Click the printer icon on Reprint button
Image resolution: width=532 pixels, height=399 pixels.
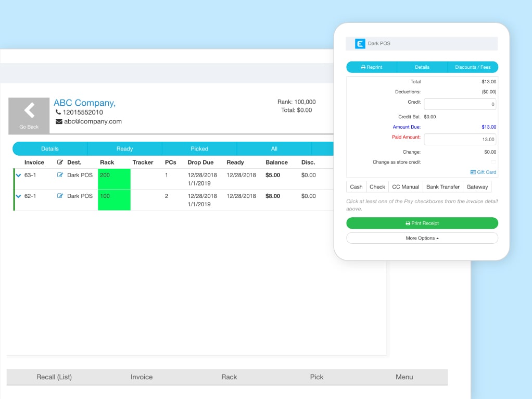tap(363, 67)
